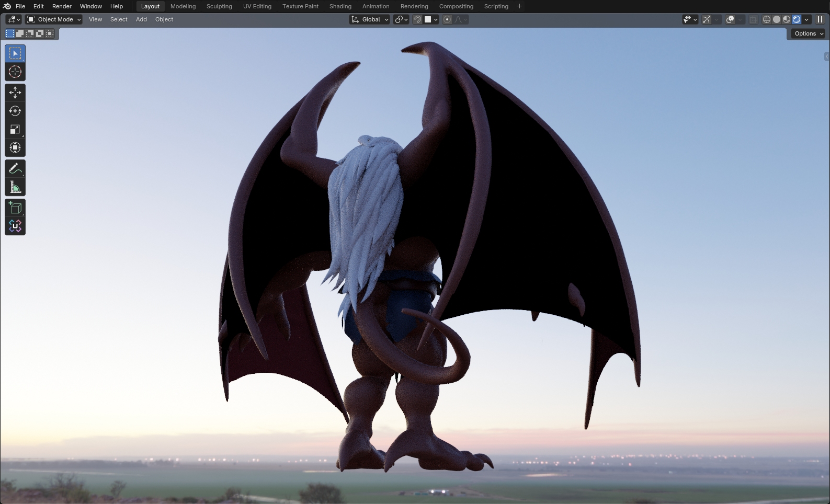Screen dimensions: 830x504
Task: Activate the Move tool
Action: point(15,93)
